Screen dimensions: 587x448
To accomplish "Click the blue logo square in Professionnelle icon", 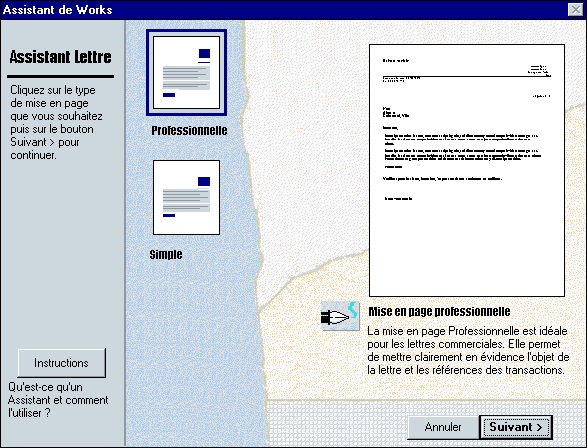I will point(204,54).
